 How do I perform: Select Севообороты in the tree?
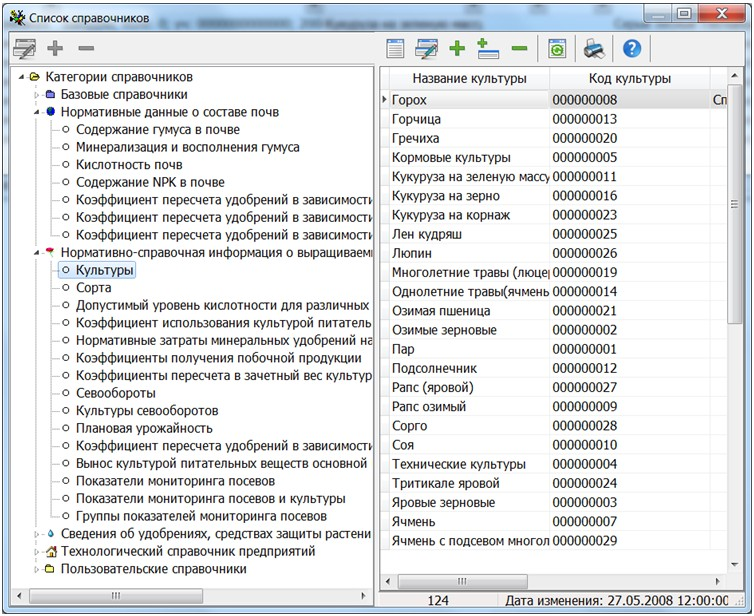point(116,393)
